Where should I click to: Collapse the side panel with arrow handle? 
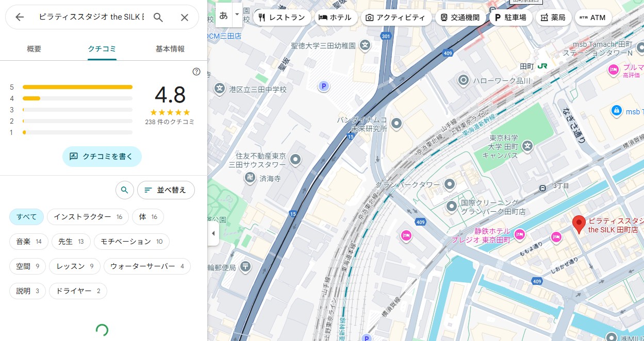pos(213,233)
